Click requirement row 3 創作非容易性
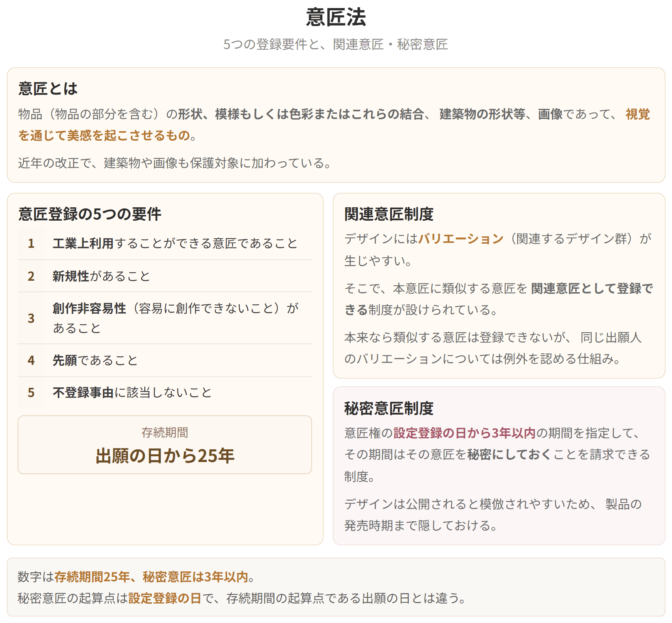 165,318
